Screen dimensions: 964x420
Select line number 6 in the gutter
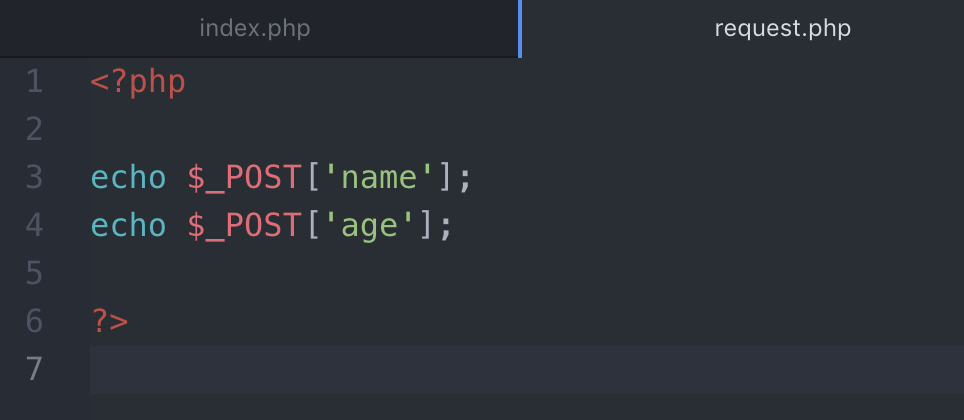(x=35, y=321)
